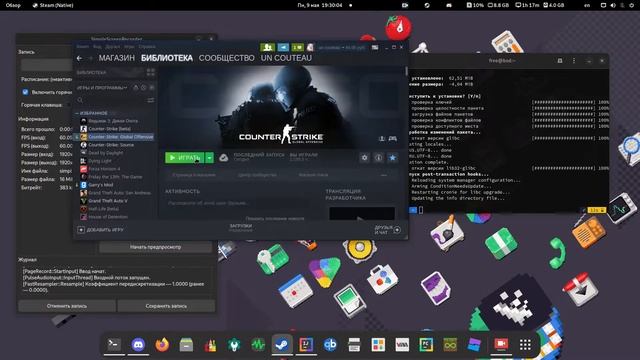The image size is (640, 360).
Task: Open Обзор (Activities) in the top panel
Action: pos(13,5)
